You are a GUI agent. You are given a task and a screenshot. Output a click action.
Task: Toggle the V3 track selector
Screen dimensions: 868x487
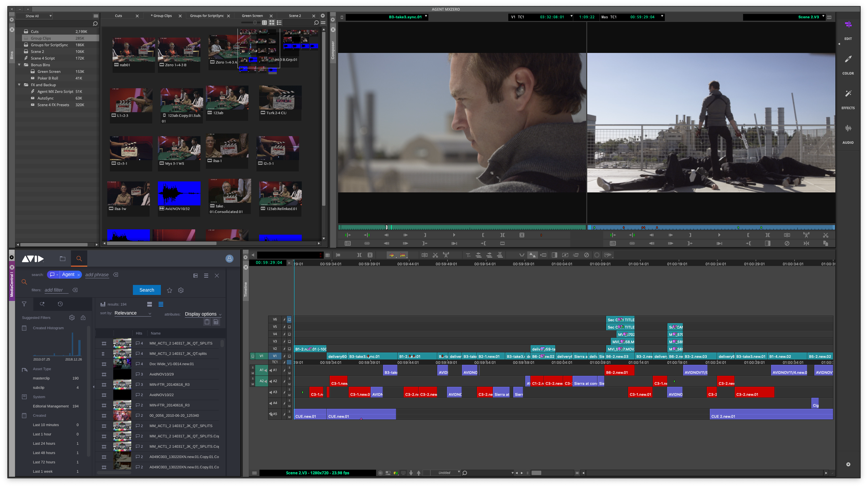(x=275, y=342)
